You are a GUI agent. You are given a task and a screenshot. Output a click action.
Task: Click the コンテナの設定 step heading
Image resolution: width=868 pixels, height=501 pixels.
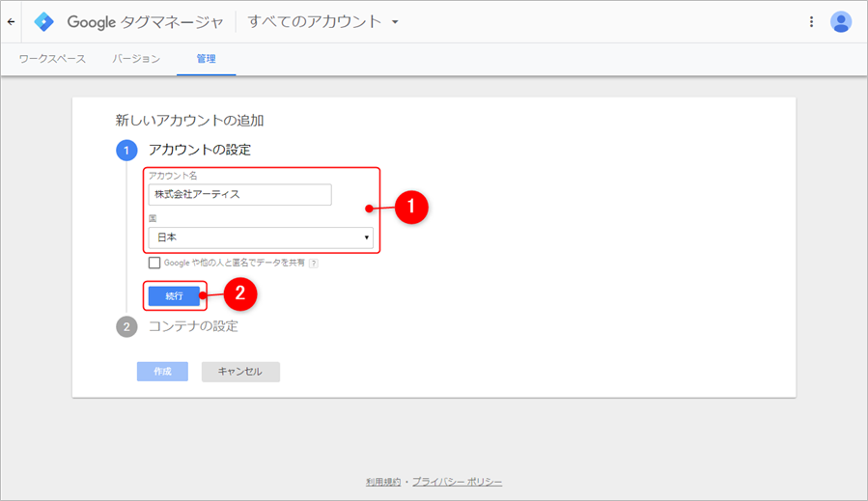tap(193, 326)
